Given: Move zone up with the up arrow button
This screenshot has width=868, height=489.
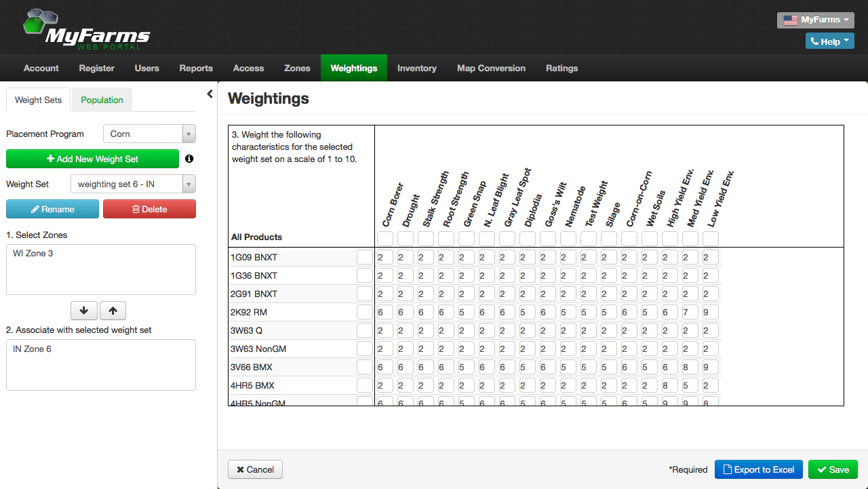Looking at the screenshot, I should tap(113, 311).
